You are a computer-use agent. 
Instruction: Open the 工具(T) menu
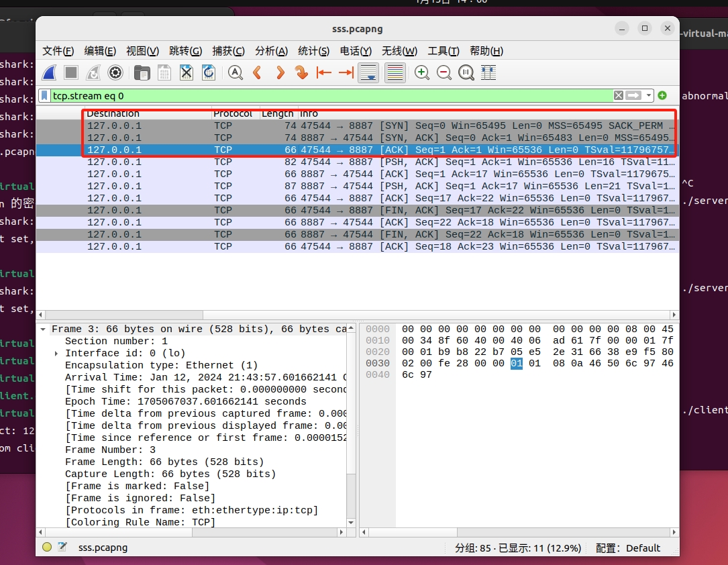pos(443,51)
